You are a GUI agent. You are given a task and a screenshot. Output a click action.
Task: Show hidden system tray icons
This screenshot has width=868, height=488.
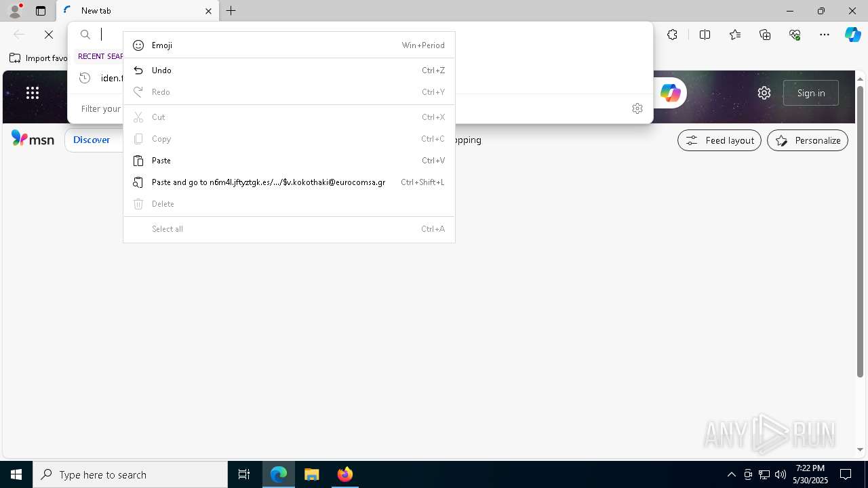click(731, 474)
